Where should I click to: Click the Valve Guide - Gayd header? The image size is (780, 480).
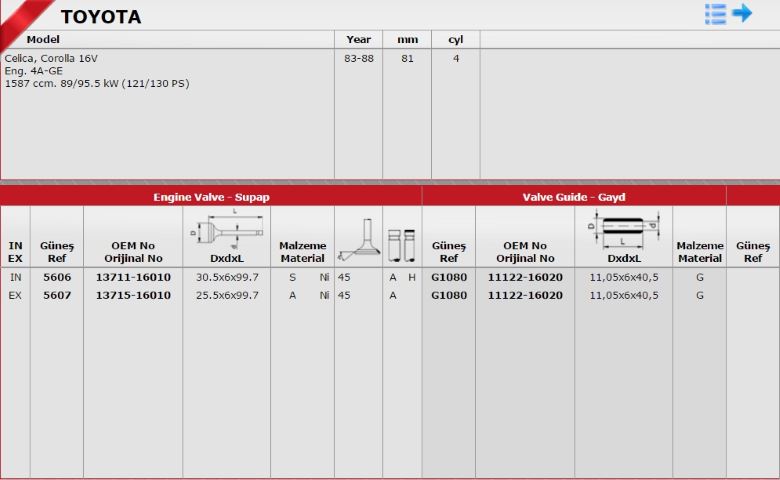click(574, 197)
